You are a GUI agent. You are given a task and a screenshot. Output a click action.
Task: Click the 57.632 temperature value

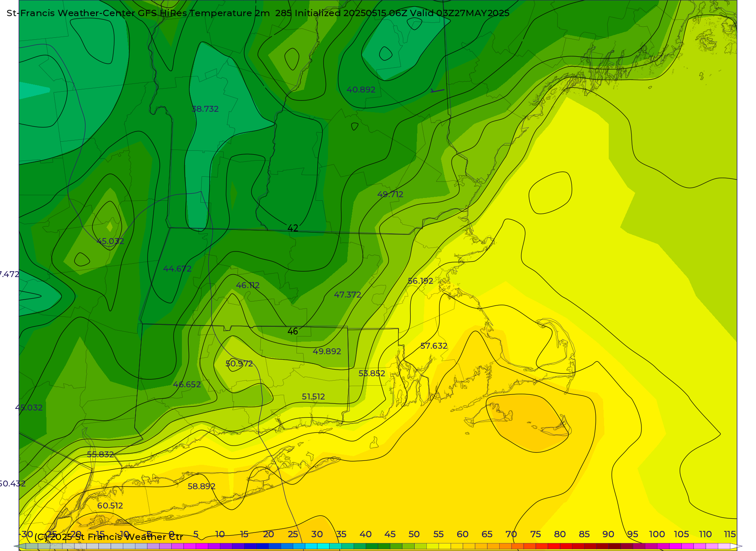pos(434,346)
